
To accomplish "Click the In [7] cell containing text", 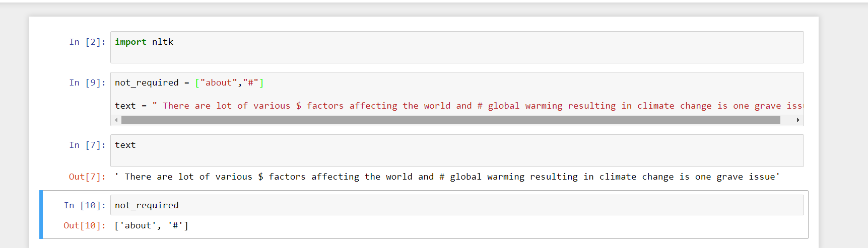I will [456, 150].
